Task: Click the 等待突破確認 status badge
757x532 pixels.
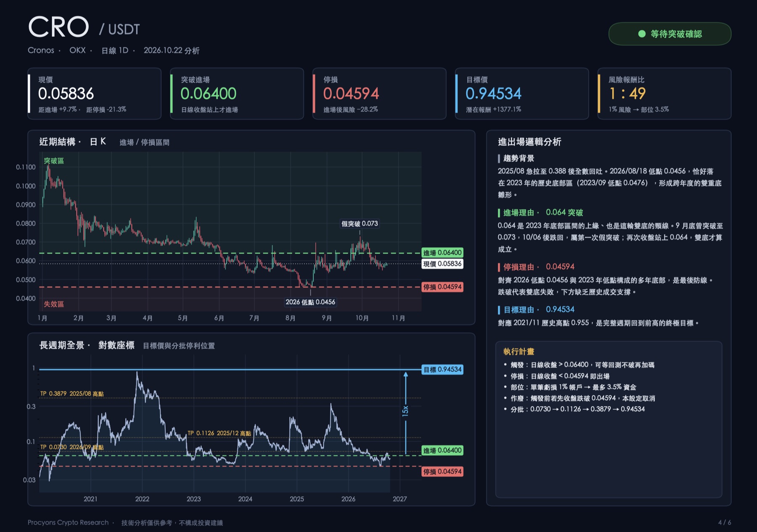Action: point(670,34)
